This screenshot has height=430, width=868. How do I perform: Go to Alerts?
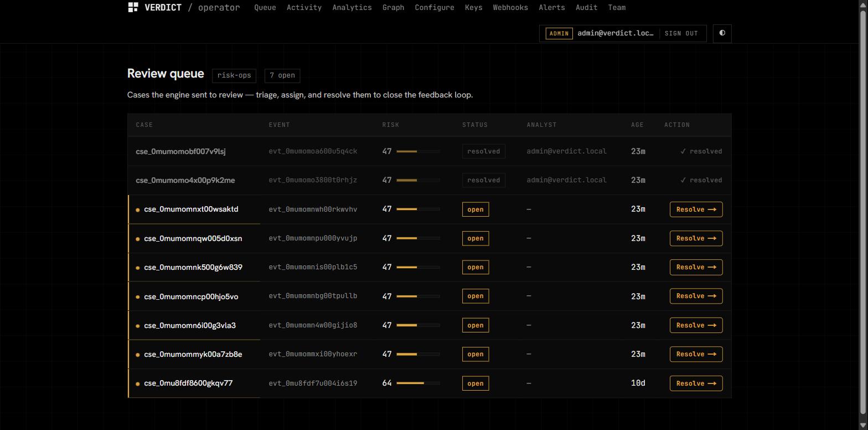click(x=552, y=8)
